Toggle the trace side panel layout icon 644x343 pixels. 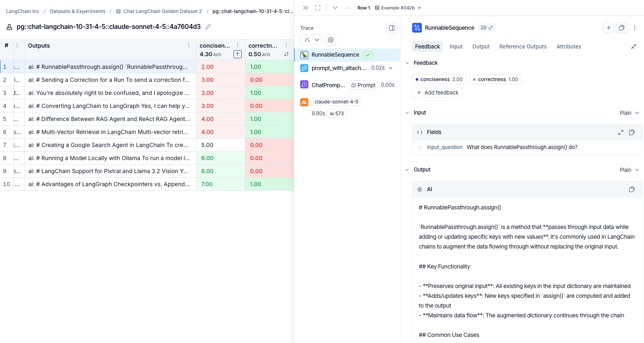pos(392,28)
